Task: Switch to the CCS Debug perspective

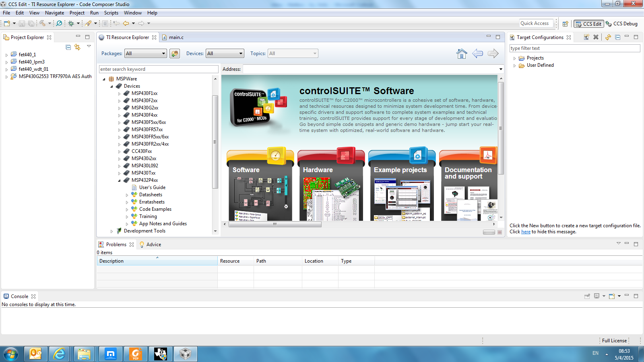Action: point(621,24)
